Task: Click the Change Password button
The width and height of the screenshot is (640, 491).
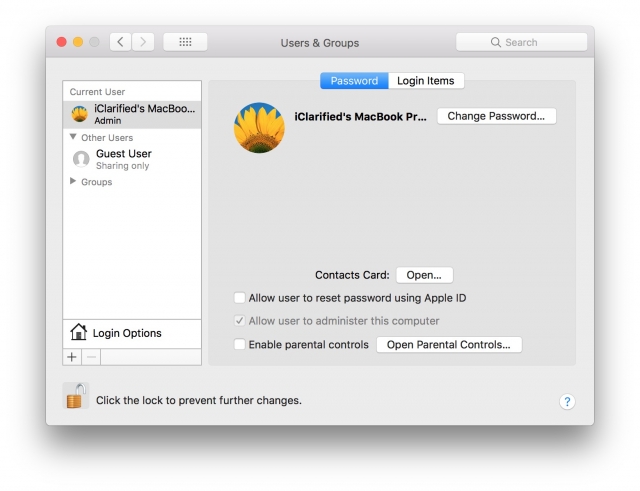Action: point(496,116)
